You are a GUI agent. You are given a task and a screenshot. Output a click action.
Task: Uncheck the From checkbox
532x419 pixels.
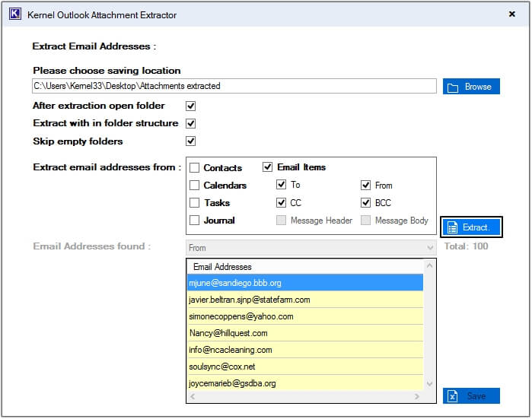365,185
